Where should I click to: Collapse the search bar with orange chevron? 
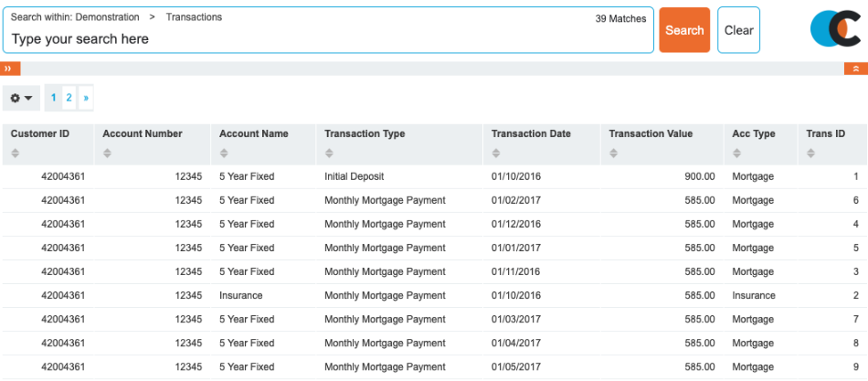[x=855, y=69]
